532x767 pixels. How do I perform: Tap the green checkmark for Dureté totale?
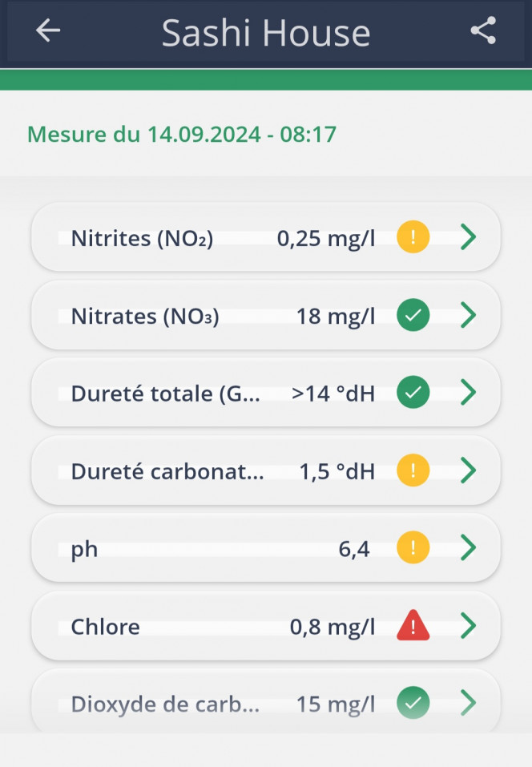413,392
